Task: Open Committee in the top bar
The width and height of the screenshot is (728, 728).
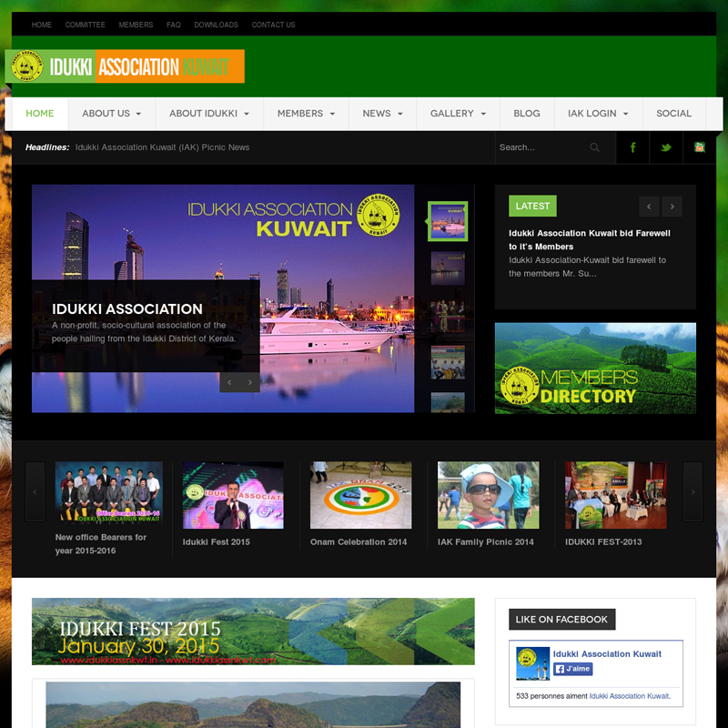Action: point(85,25)
